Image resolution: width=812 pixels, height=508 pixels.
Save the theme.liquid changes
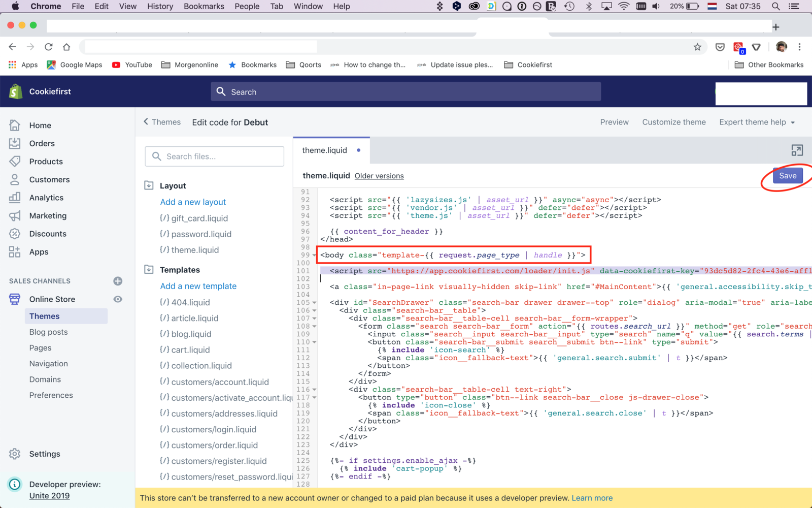tap(788, 176)
